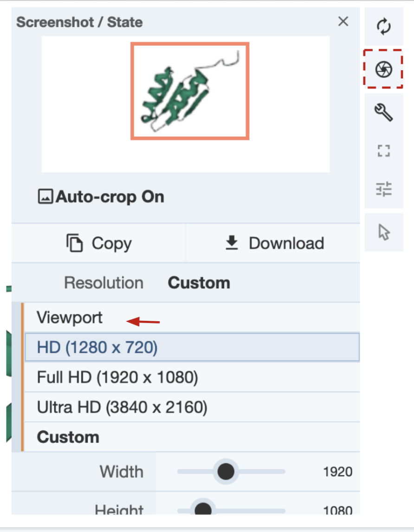
Task: Click the Width value 1920 field
Action: coord(337,472)
